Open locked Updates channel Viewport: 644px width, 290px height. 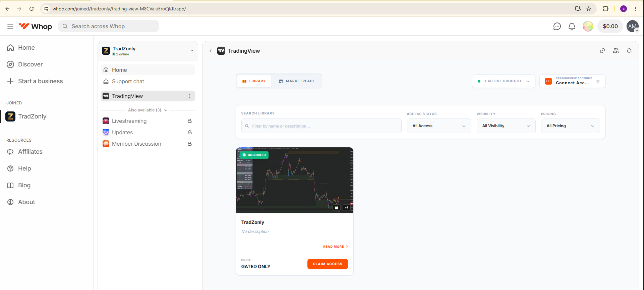click(148, 132)
